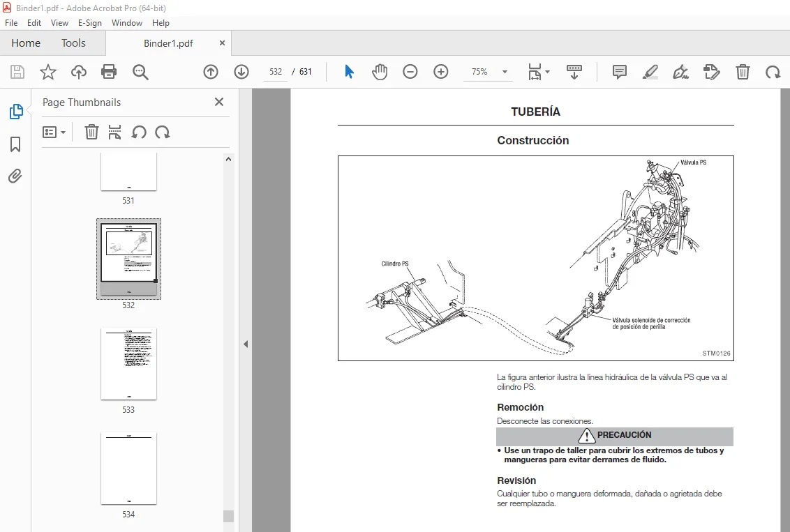Select page 534 thumbnail

[128, 468]
